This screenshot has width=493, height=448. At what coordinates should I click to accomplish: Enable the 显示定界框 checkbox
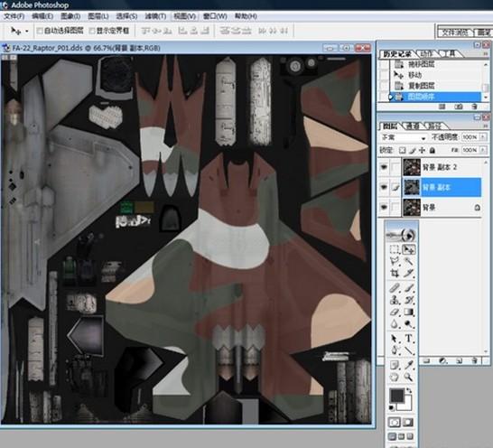(x=92, y=31)
